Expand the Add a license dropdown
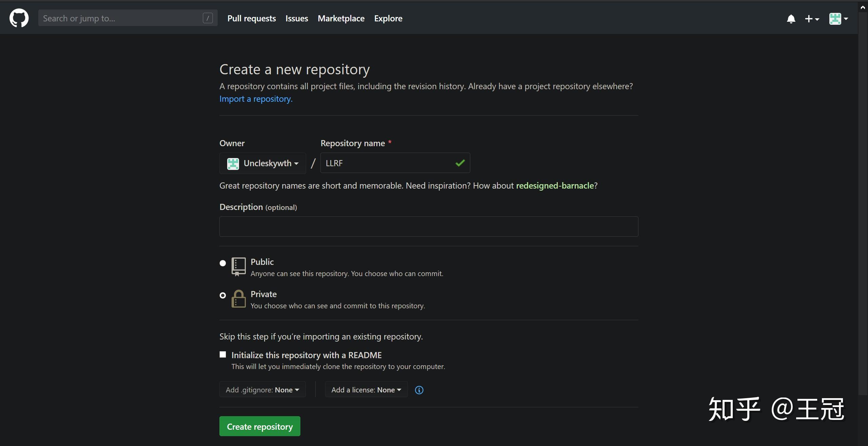This screenshot has height=446, width=868. coord(366,390)
